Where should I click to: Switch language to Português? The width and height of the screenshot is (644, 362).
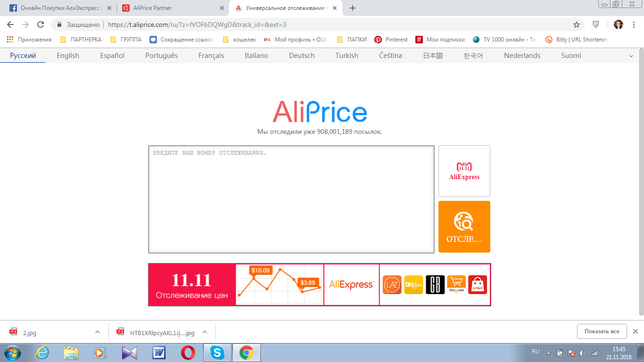162,56
